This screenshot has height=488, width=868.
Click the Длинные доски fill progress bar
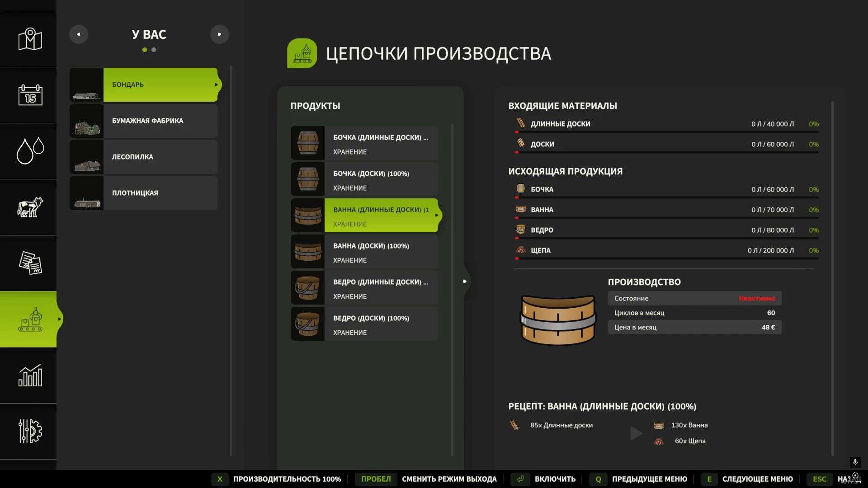pos(667,132)
